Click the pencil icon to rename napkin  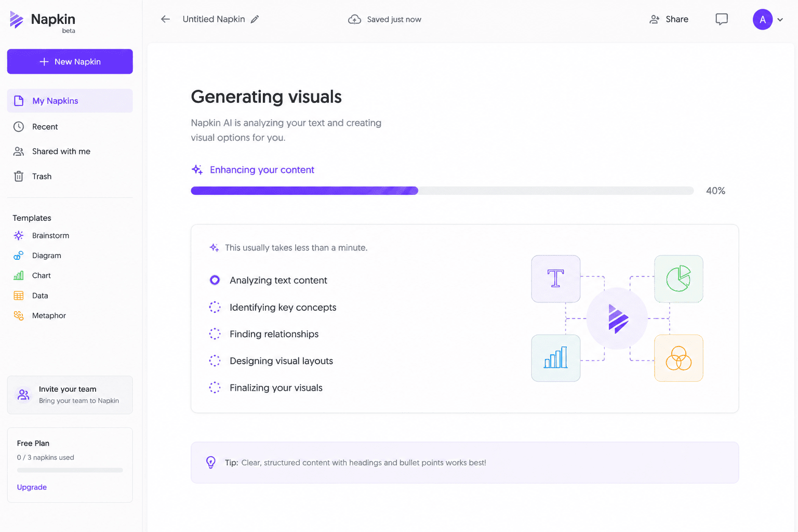coord(255,19)
